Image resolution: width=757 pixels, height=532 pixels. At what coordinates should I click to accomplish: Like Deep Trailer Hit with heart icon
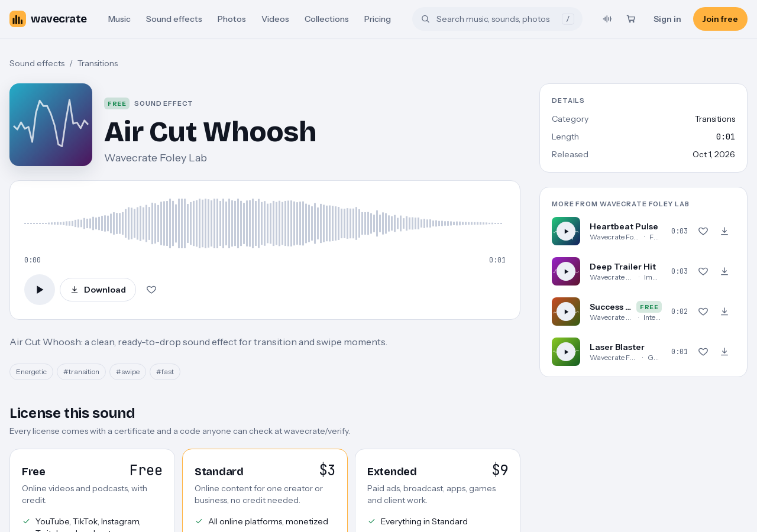point(703,271)
